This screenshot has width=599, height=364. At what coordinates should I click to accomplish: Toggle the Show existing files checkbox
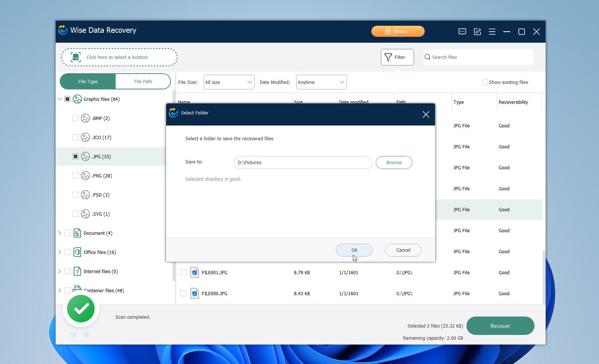point(485,82)
